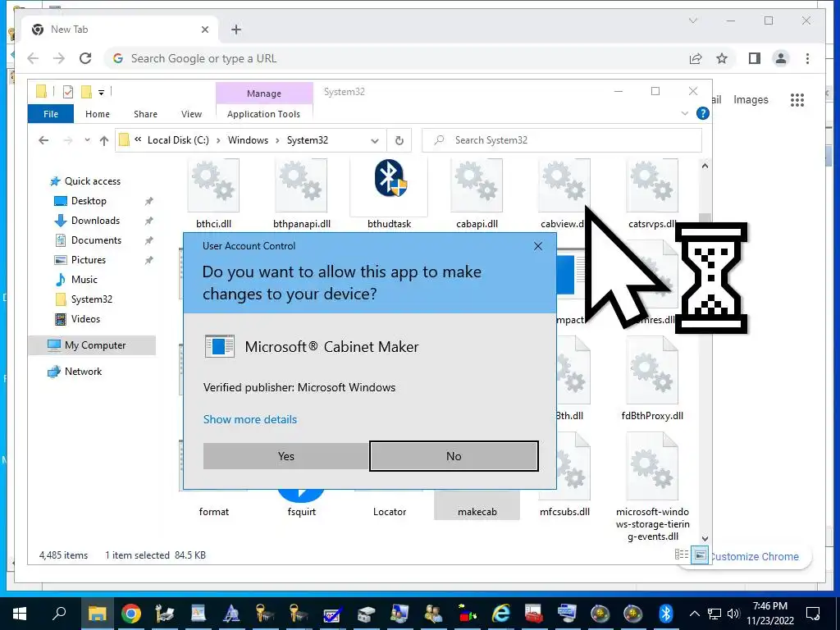Open a new Chrome tab
The height and width of the screenshot is (630, 840).
point(236,30)
